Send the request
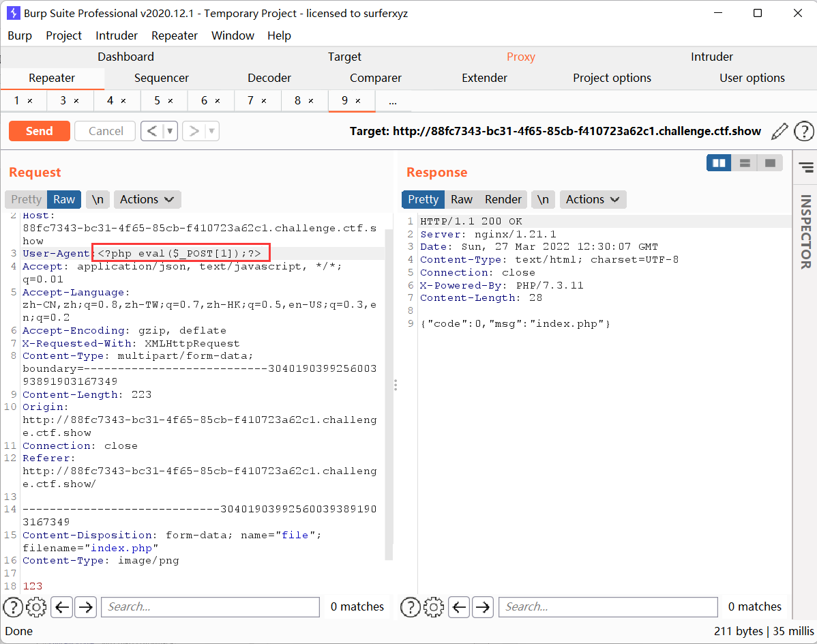Image resolution: width=817 pixels, height=644 pixels. (40, 131)
